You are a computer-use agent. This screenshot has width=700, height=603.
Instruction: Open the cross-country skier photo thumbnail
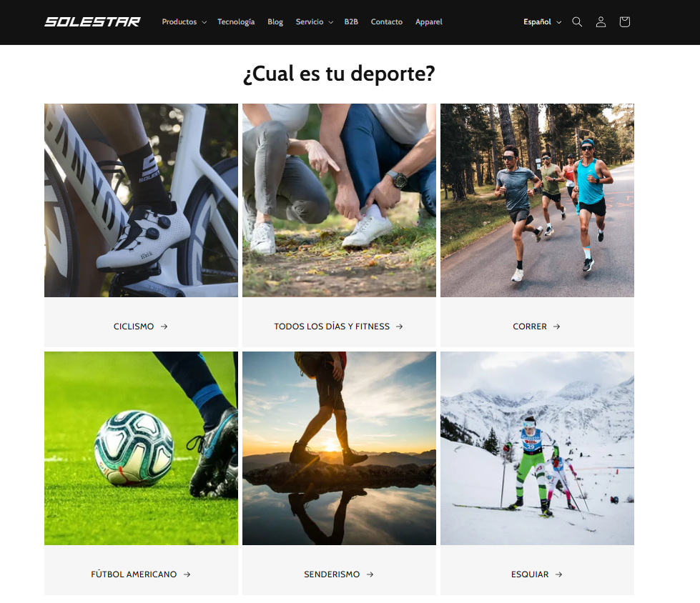(x=537, y=448)
